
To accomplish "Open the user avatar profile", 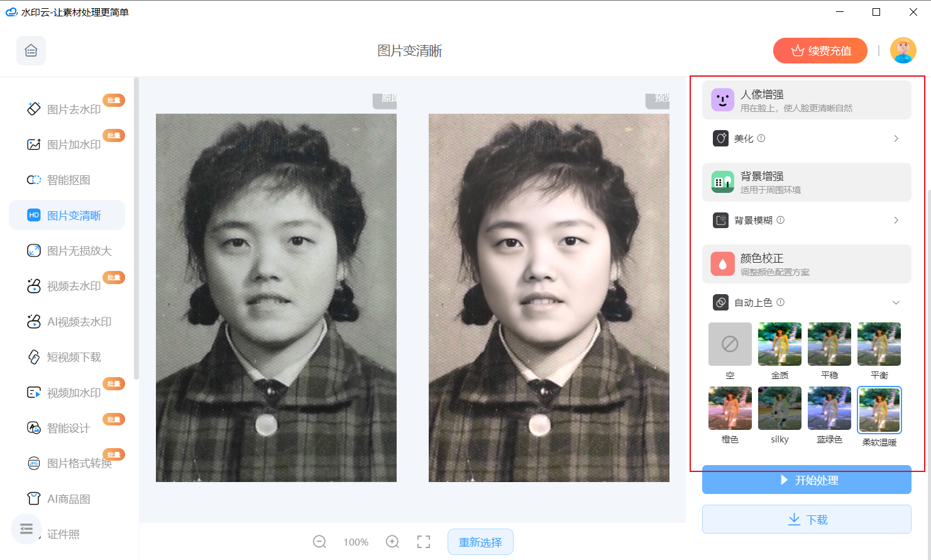I will (903, 50).
